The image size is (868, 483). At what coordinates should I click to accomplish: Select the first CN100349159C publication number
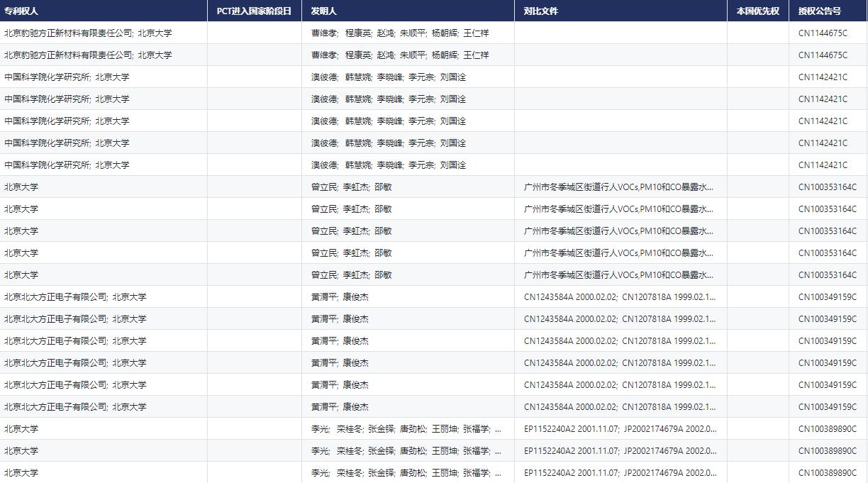click(828, 296)
